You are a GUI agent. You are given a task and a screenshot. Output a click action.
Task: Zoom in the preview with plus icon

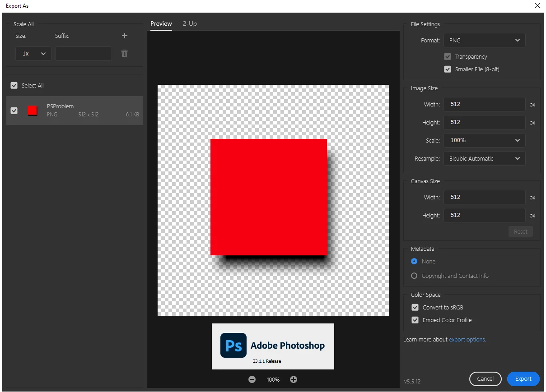[294, 379]
